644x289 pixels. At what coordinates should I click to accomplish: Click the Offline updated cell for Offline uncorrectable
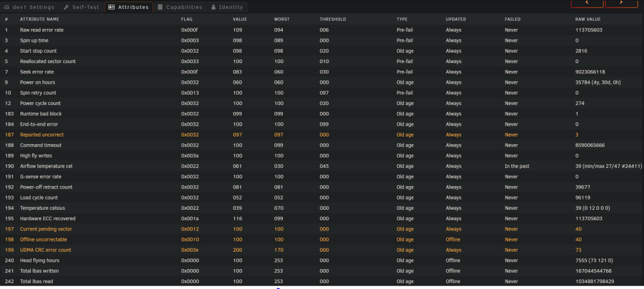click(x=453, y=239)
